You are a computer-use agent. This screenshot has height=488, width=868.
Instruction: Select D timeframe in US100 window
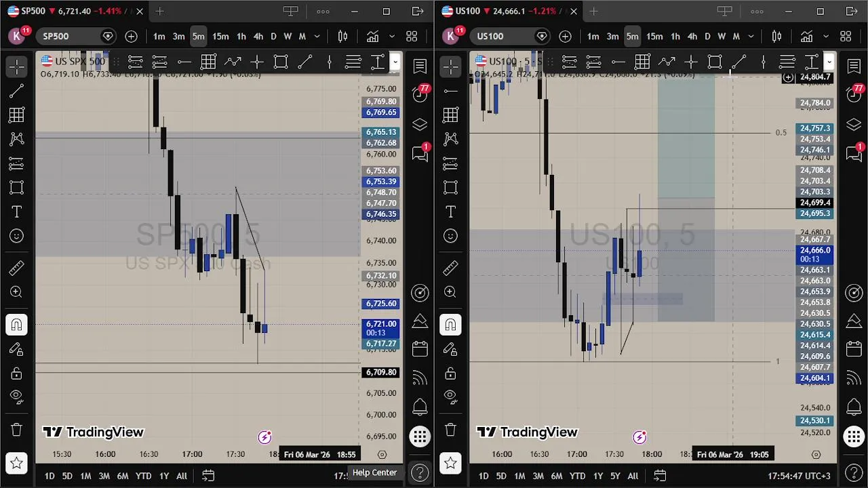click(x=707, y=37)
